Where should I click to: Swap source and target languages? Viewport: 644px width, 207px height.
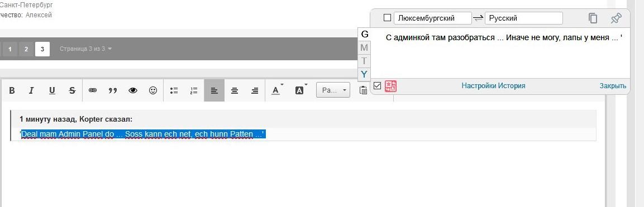478,18
